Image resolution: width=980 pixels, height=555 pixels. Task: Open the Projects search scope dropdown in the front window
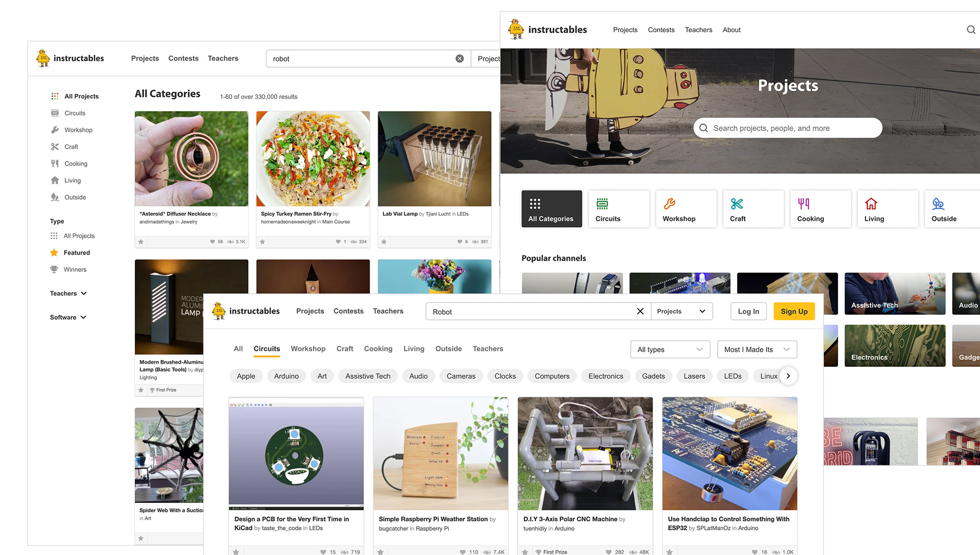(681, 311)
